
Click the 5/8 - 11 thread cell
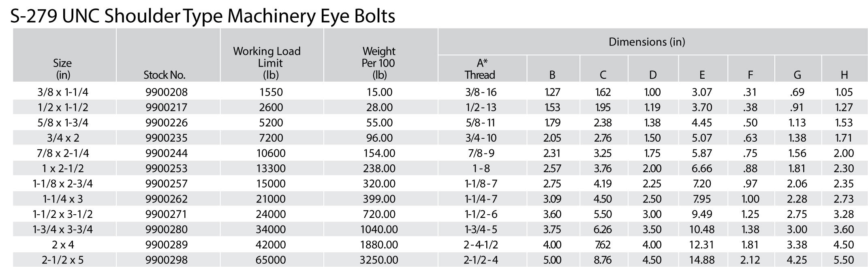click(x=481, y=123)
